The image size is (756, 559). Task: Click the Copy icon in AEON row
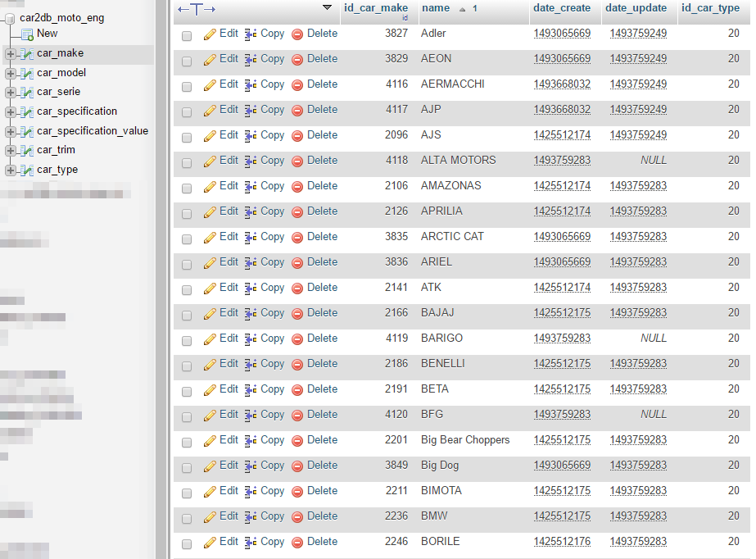[251, 59]
